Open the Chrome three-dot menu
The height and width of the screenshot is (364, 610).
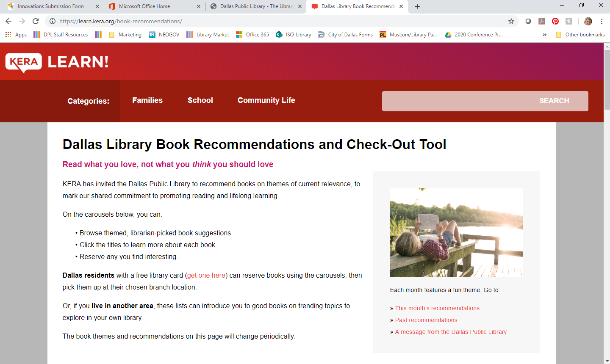click(x=602, y=21)
